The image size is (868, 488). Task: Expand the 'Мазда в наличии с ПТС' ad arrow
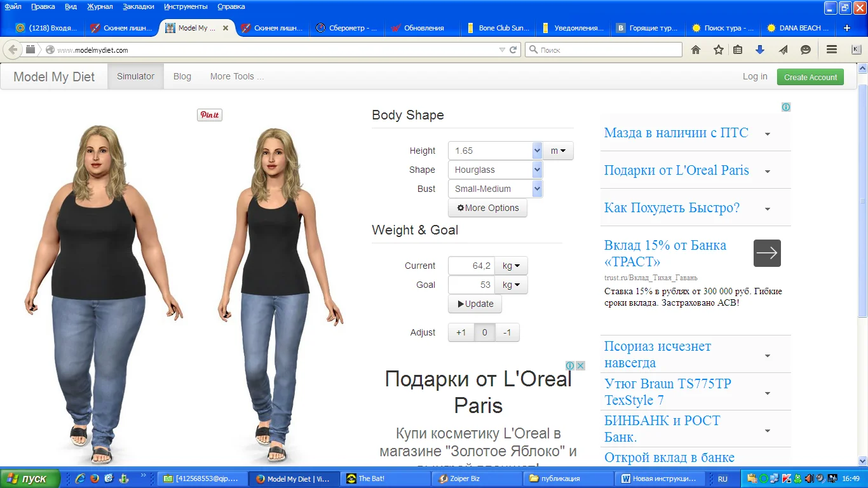(x=768, y=133)
